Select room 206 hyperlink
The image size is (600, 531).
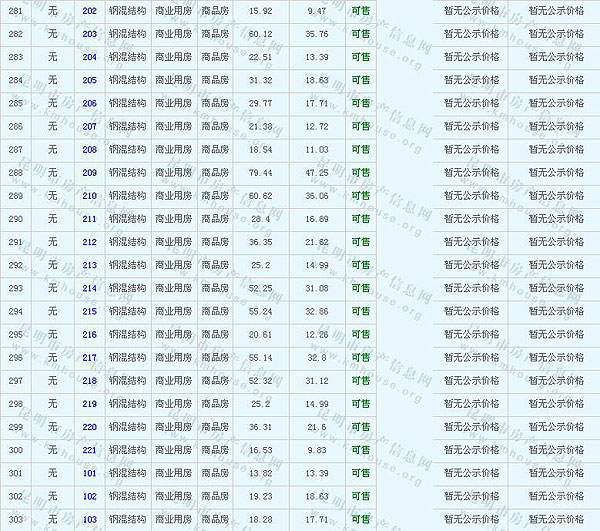click(89, 103)
